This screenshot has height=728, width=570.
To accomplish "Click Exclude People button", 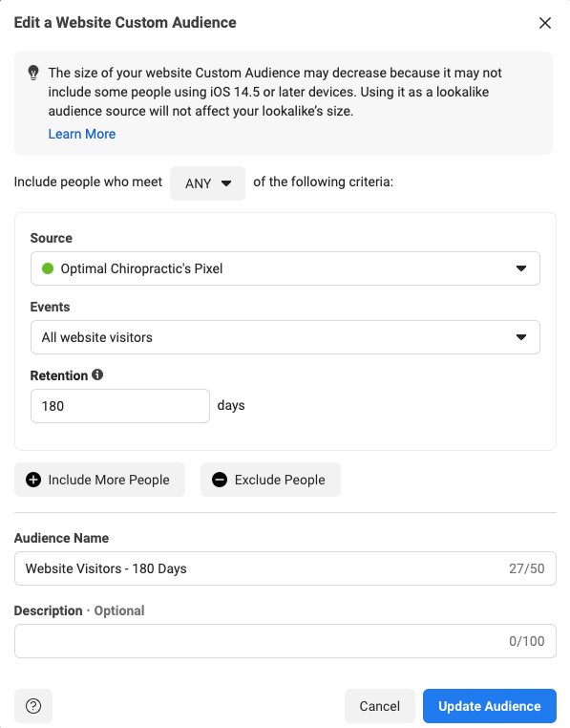I will click(x=270, y=480).
